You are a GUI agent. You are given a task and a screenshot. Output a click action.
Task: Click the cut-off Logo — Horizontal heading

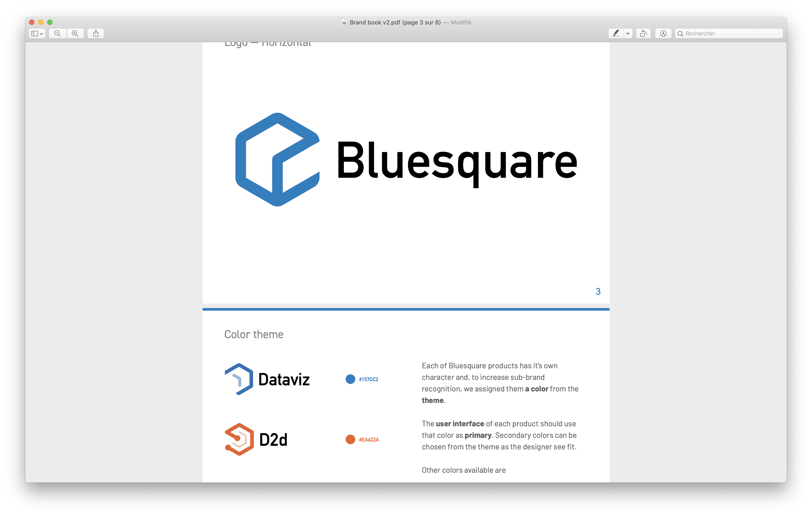[x=268, y=44]
